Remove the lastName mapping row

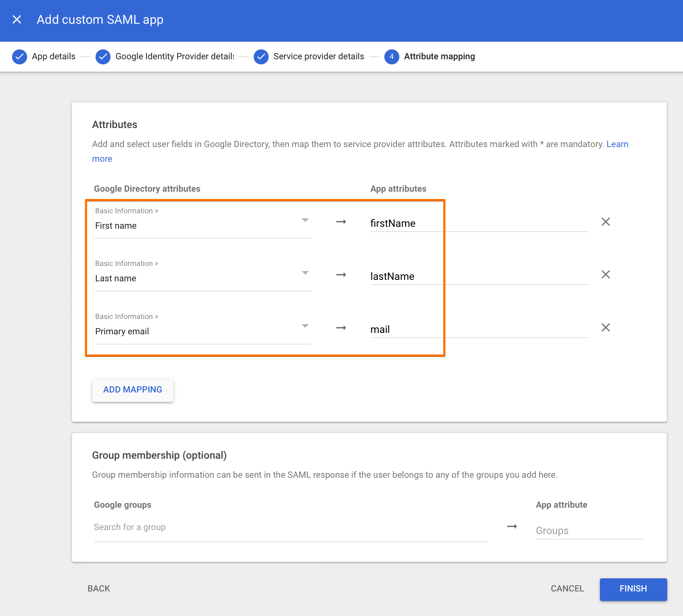(x=606, y=274)
